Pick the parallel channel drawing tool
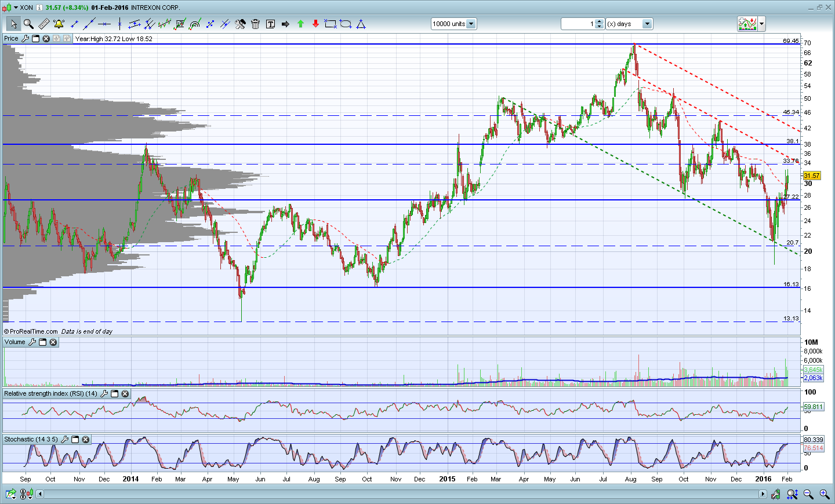835x504 pixels. [x=135, y=24]
